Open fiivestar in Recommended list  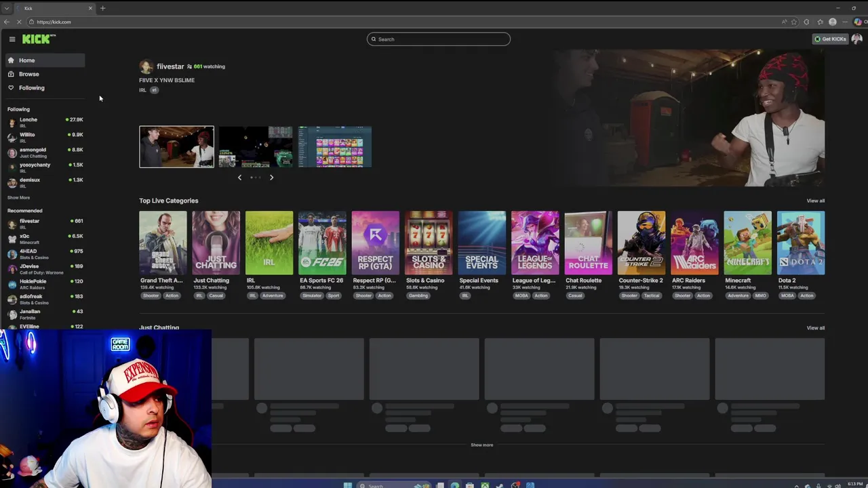click(45, 224)
